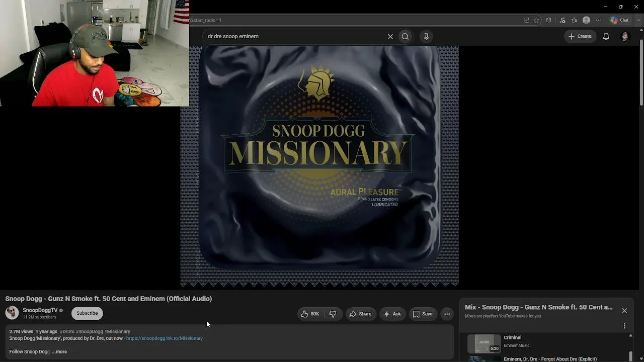The height and width of the screenshot is (362, 644).
Task: Start voice search with the microphone icon
Action: pos(426,36)
